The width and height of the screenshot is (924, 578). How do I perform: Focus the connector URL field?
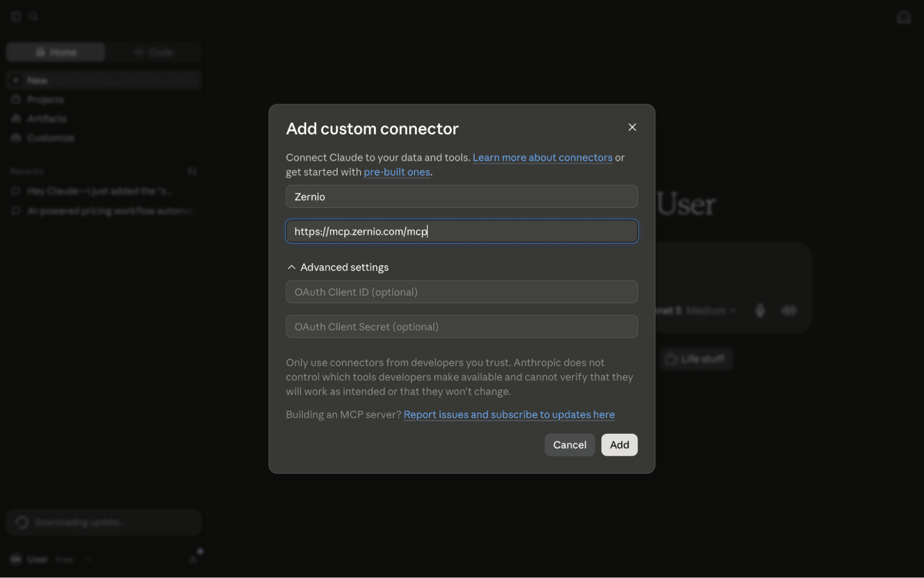pos(462,231)
